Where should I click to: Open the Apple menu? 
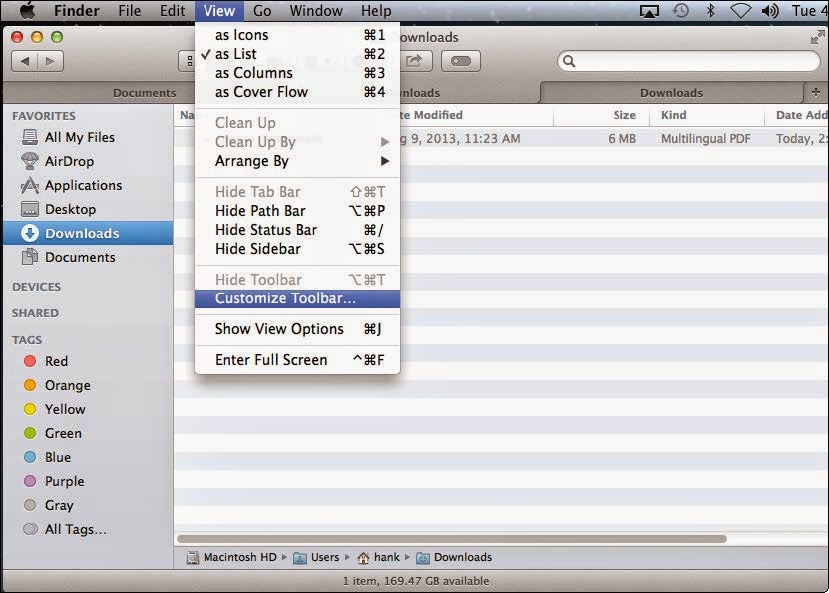(27, 11)
